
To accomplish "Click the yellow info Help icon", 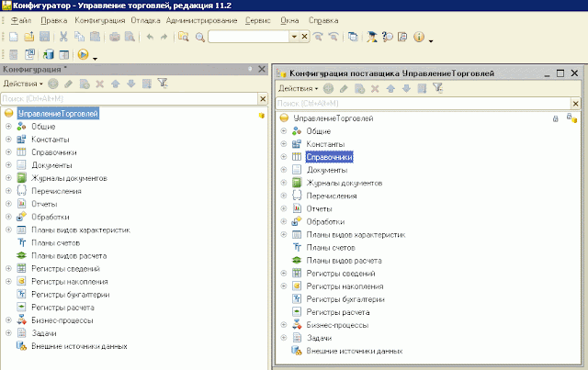I will (x=419, y=37).
